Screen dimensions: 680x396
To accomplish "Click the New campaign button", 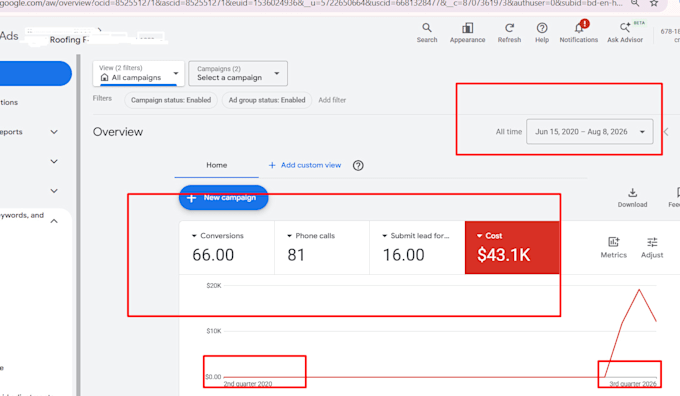I will coord(223,198).
